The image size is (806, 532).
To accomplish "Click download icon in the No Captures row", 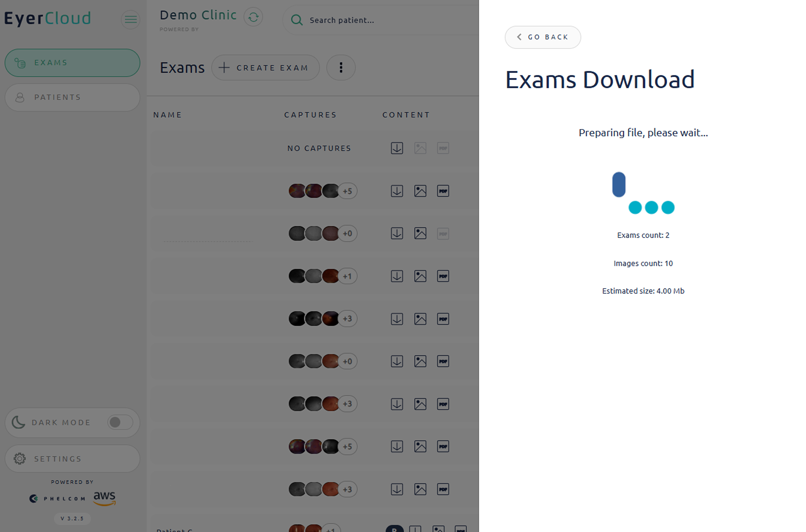I will [x=397, y=148].
